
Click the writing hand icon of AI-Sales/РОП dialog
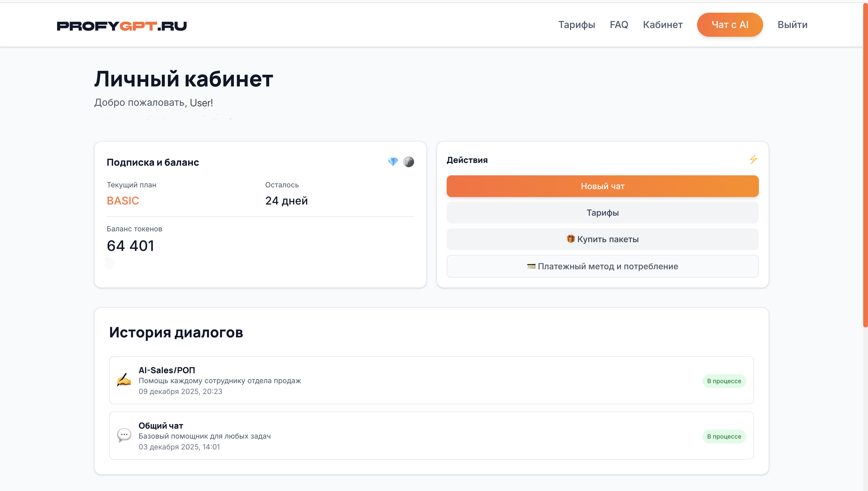124,380
